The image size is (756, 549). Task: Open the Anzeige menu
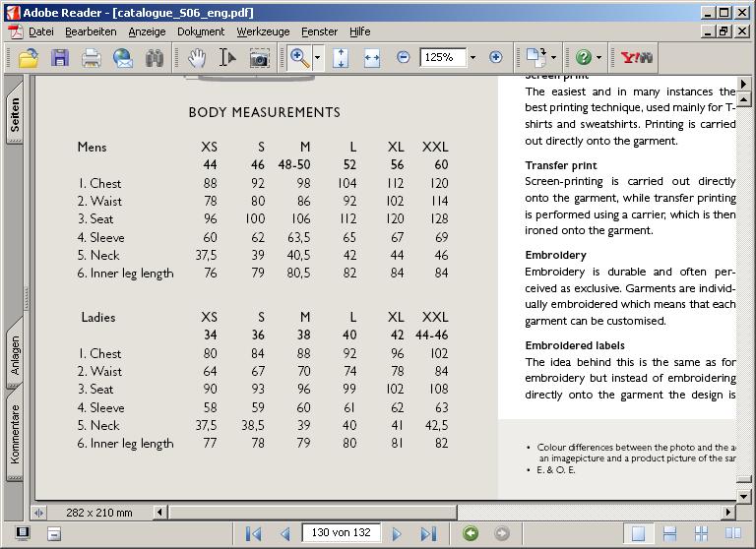pos(147,31)
